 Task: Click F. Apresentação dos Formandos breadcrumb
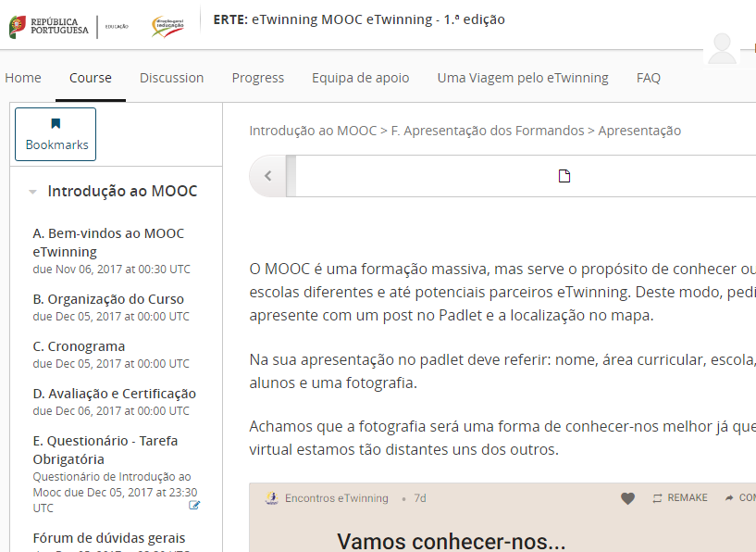point(488,131)
